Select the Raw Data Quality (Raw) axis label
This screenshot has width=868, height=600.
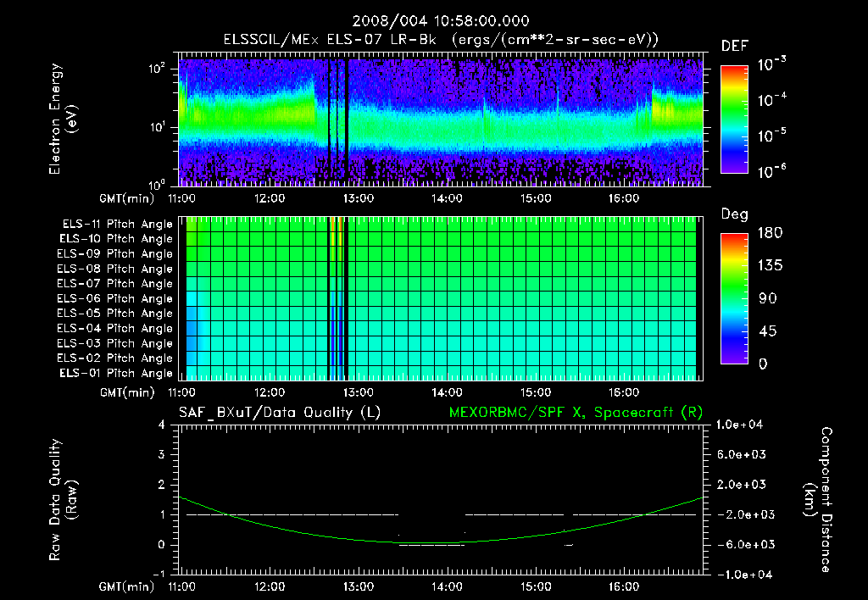click(63, 500)
